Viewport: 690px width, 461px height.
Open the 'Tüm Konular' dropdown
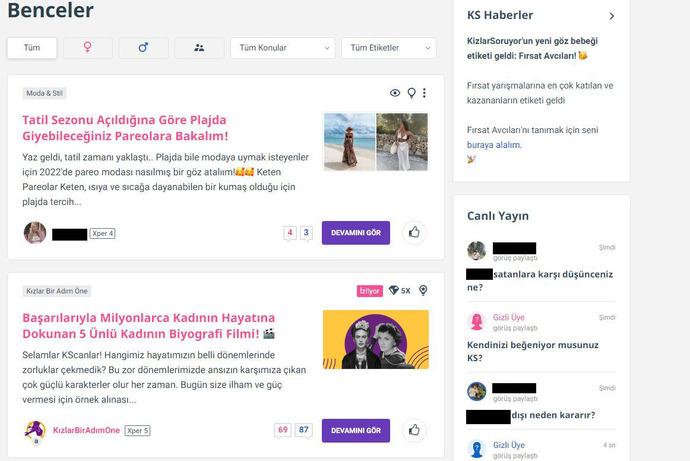click(x=283, y=48)
